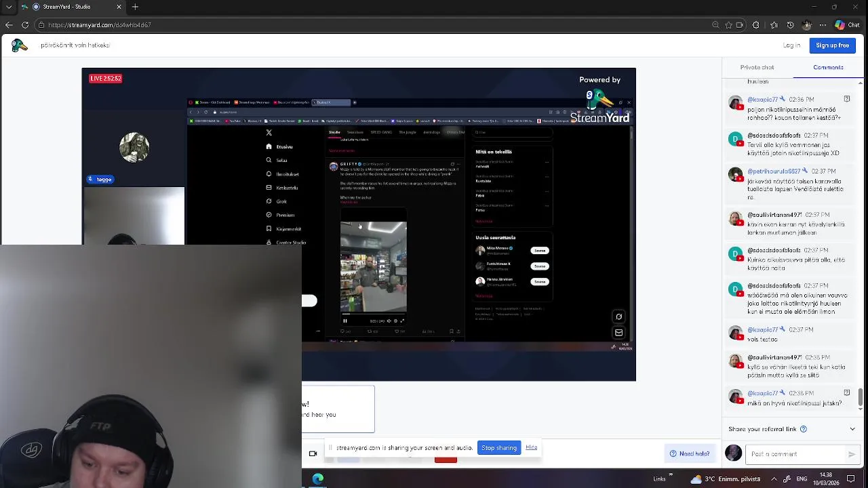Open taskbar clock and date
The height and width of the screenshot is (488, 868).
[827, 479]
